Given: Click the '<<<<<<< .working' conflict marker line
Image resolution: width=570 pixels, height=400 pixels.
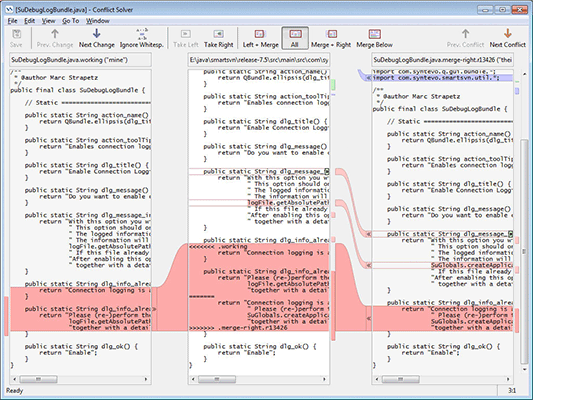Looking at the screenshot, I should pos(218,247).
